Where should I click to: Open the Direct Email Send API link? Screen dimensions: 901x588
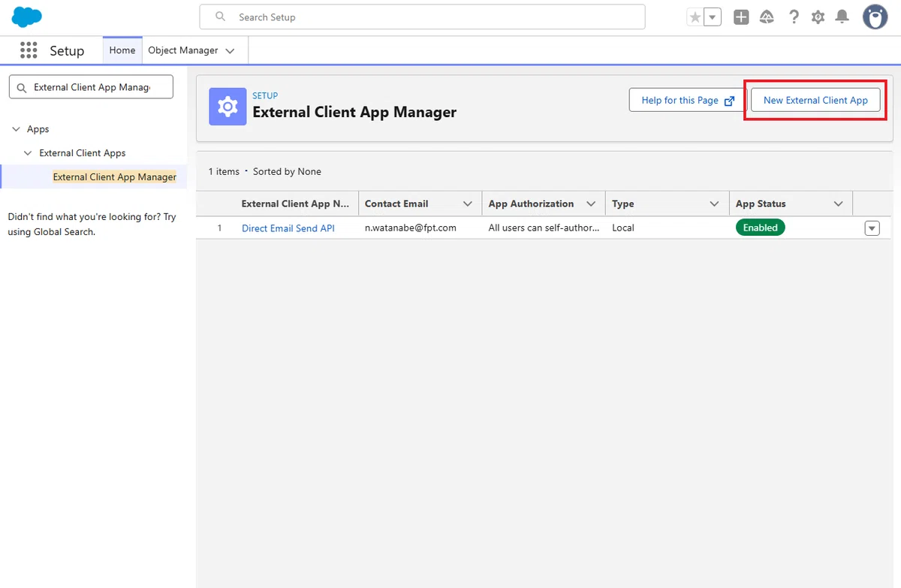[x=288, y=228]
